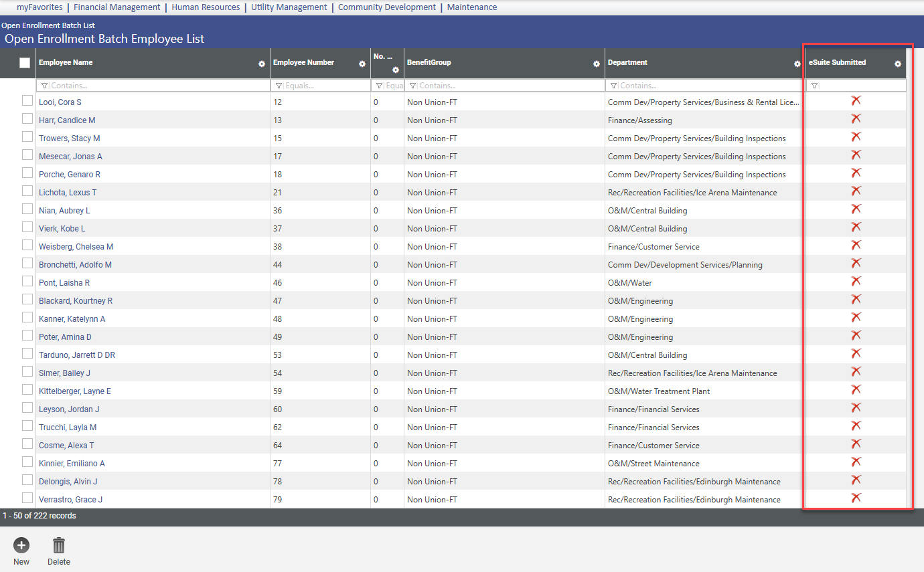Image resolution: width=924 pixels, height=572 pixels.
Task: Click red X for Weisberg, Chelsea M
Action: tap(856, 245)
